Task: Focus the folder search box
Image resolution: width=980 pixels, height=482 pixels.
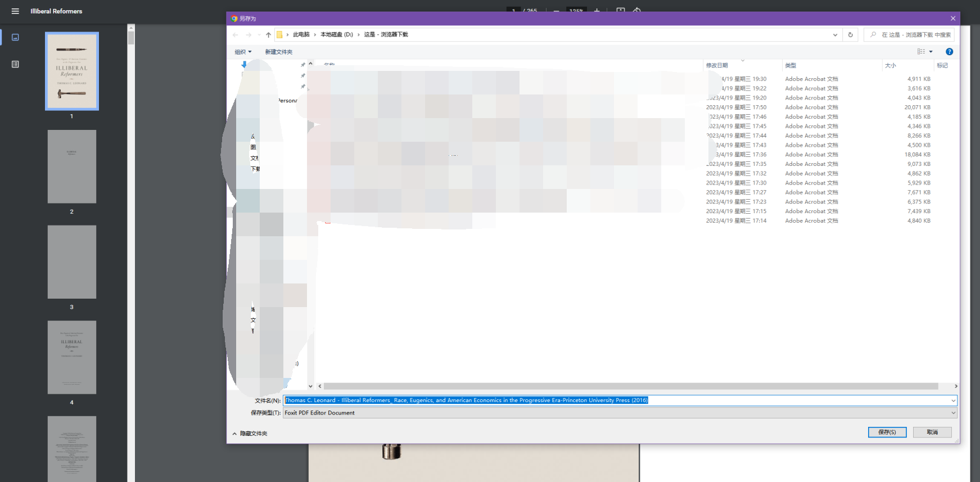Action: pyautogui.click(x=909, y=35)
